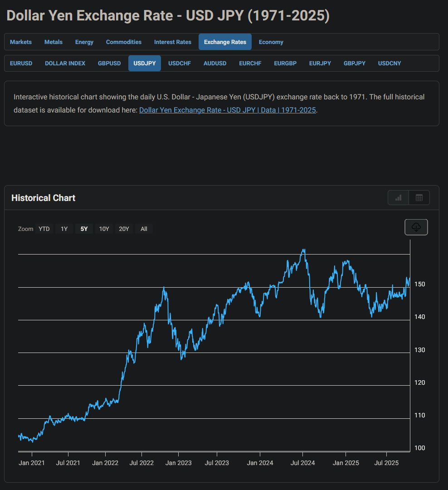
Task: Click the 130 y-axis label
Action: (x=419, y=350)
